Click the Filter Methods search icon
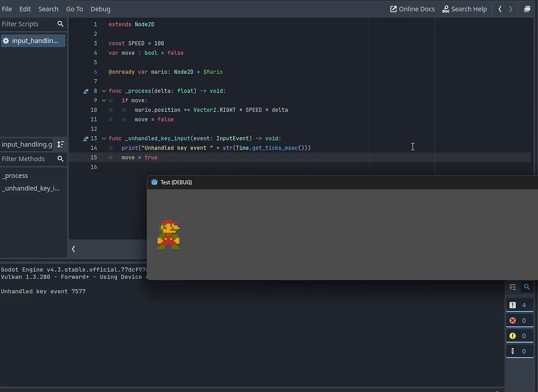 (x=60, y=159)
